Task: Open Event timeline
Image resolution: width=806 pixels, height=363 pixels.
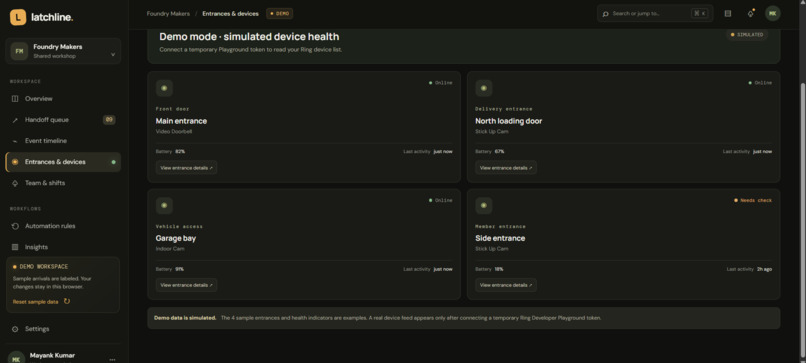Action: 63,141
